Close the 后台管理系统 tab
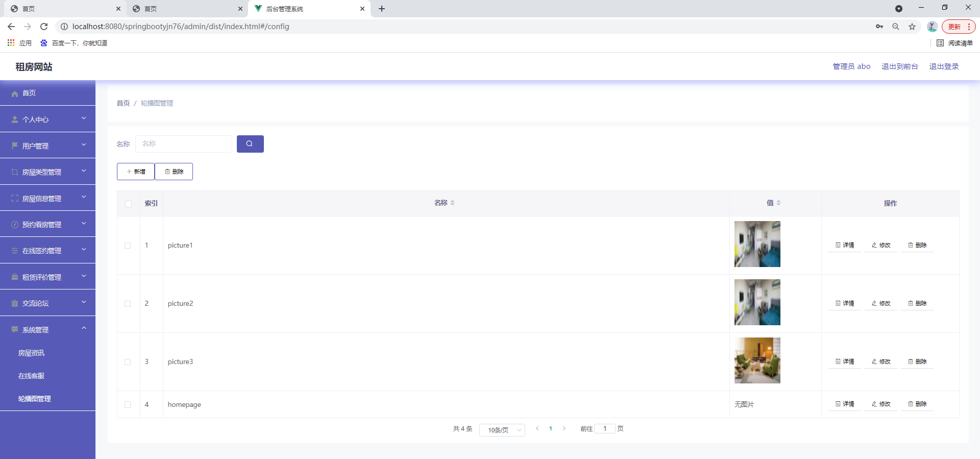Screen dimensions: 980x459 pyautogui.click(x=362, y=9)
